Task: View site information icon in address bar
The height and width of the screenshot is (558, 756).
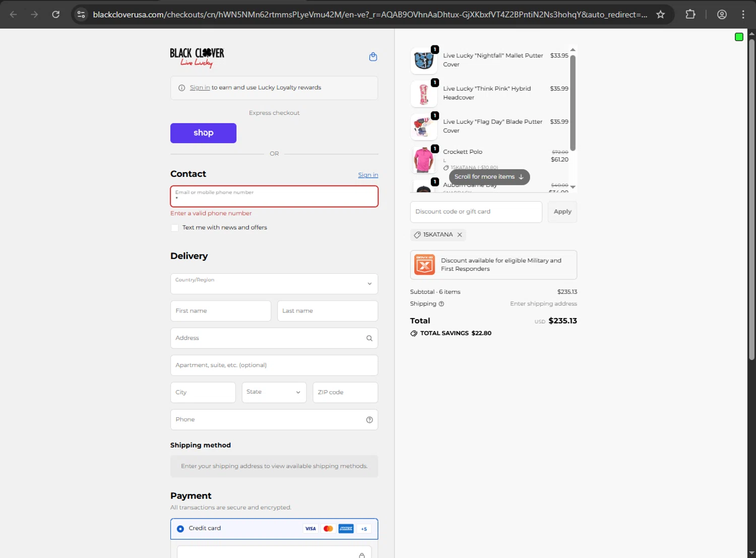Action: click(81, 15)
